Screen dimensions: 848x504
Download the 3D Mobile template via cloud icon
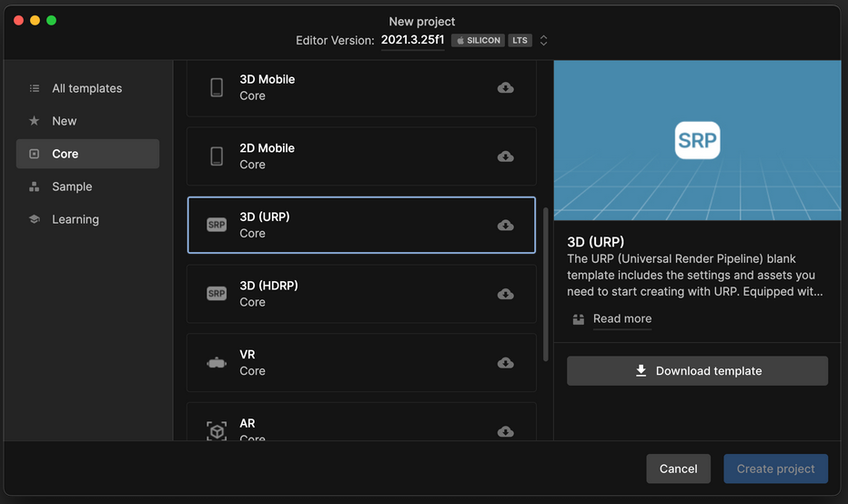(506, 87)
